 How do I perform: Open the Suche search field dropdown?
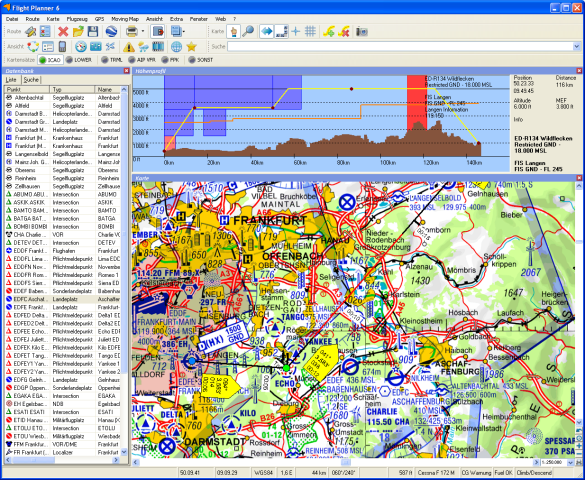[x=577, y=47]
